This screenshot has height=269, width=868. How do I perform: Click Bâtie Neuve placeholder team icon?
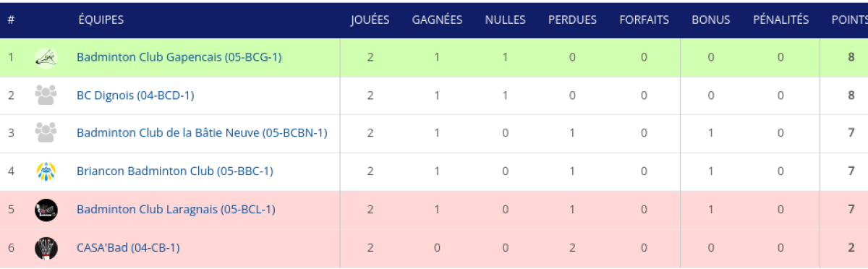pos(46,133)
